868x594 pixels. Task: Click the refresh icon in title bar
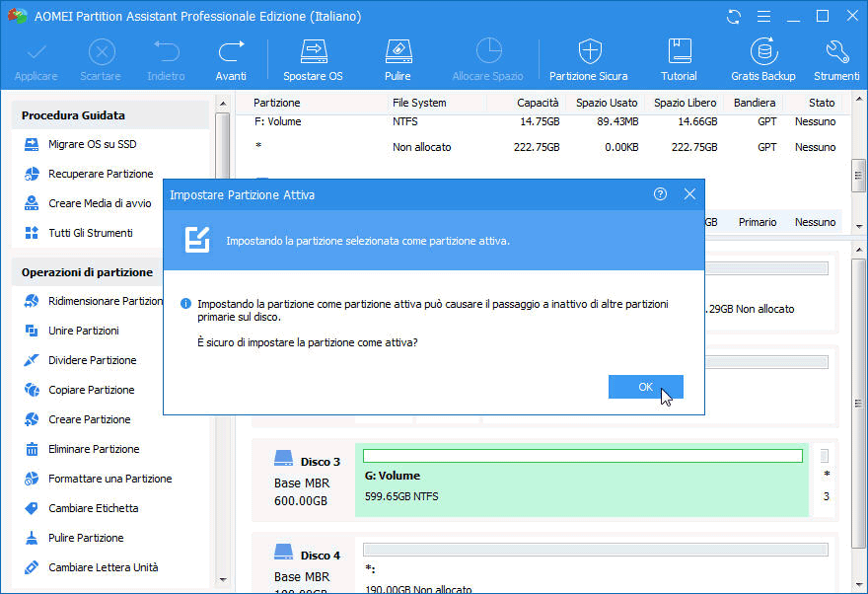[734, 17]
